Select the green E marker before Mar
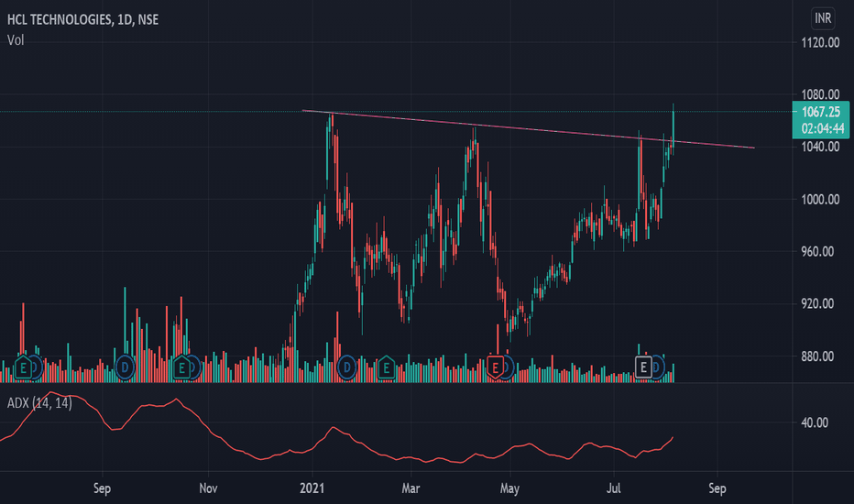 (x=386, y=367)
